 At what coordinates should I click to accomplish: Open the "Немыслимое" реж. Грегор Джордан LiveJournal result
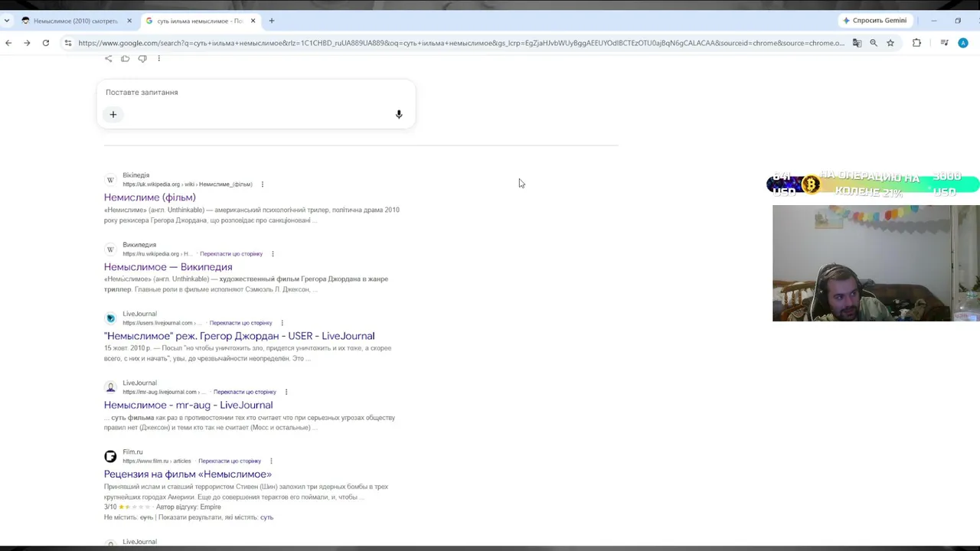point(240,336)
